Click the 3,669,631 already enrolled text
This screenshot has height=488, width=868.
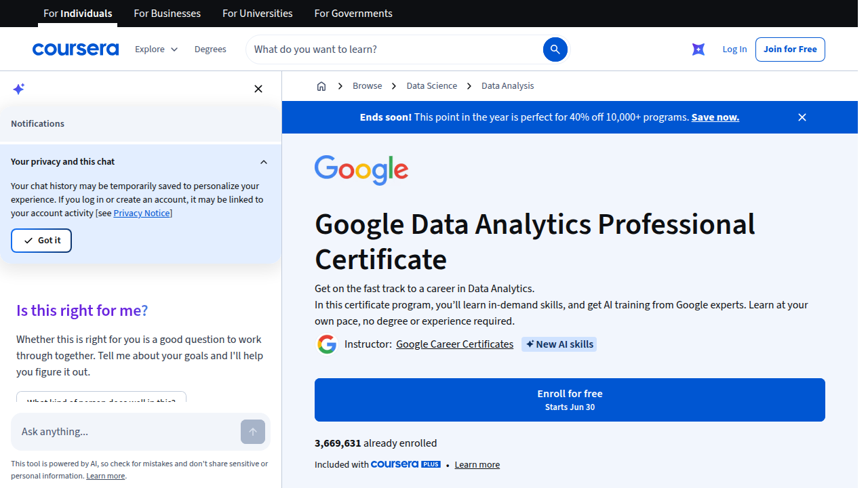(x=376, y=443)
